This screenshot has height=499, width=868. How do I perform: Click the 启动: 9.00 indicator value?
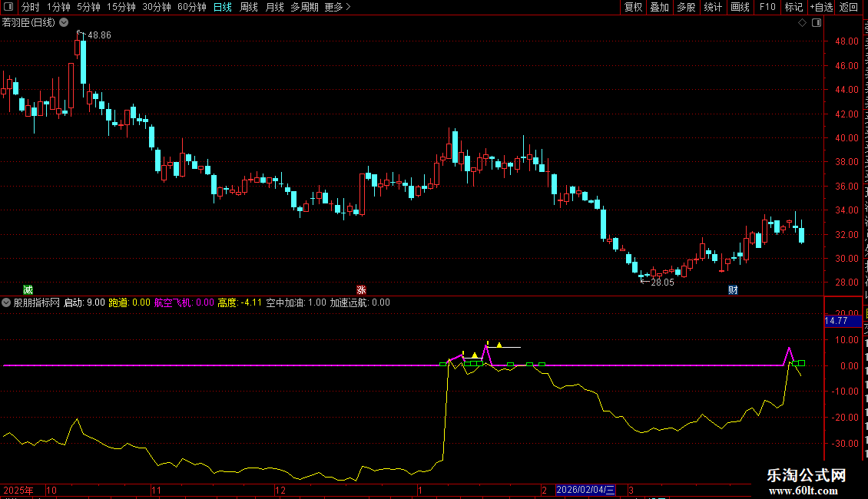click(x=84, y=302)
